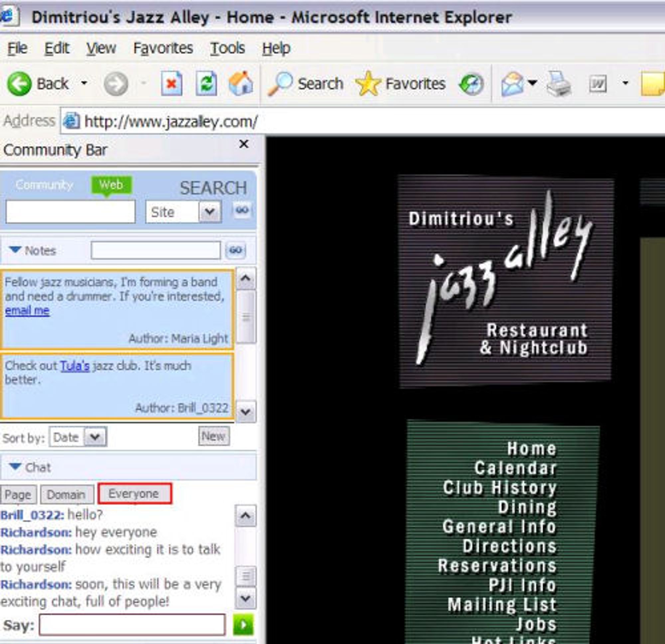Click the Edit with Word icon

pos(598,83)
